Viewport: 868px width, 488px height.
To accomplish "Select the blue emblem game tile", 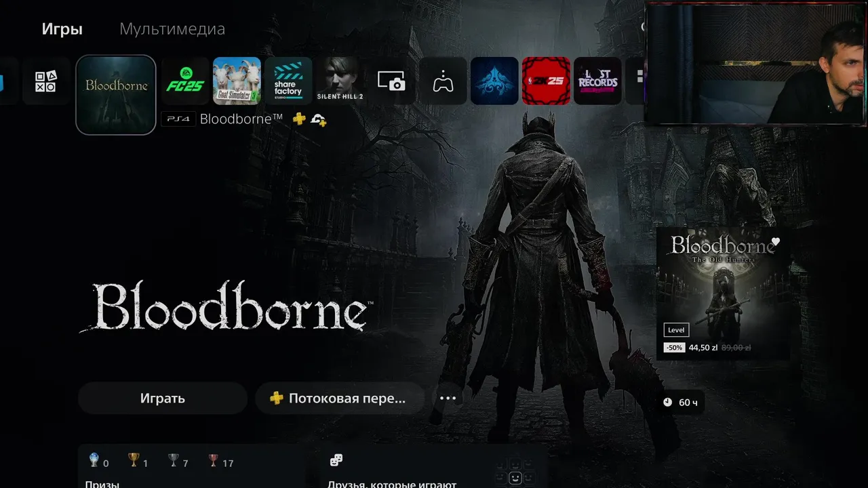I will 494,81.
